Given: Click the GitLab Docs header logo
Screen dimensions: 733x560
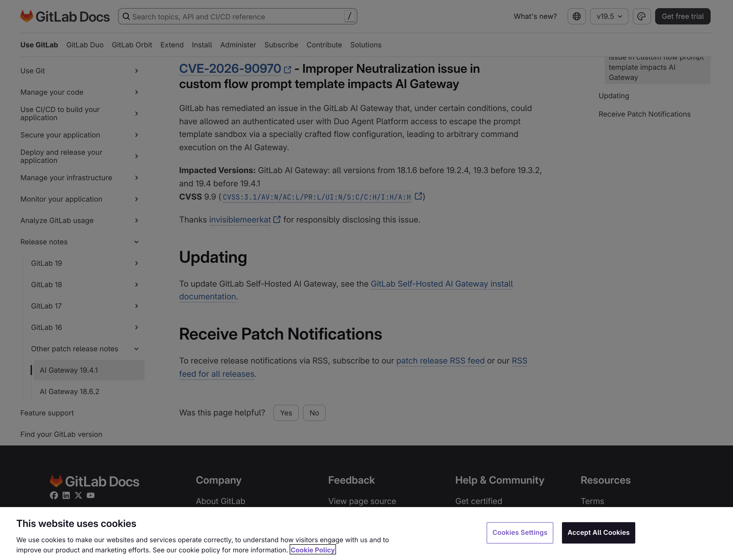Looking at the screenshot, I should pos(65,16).
